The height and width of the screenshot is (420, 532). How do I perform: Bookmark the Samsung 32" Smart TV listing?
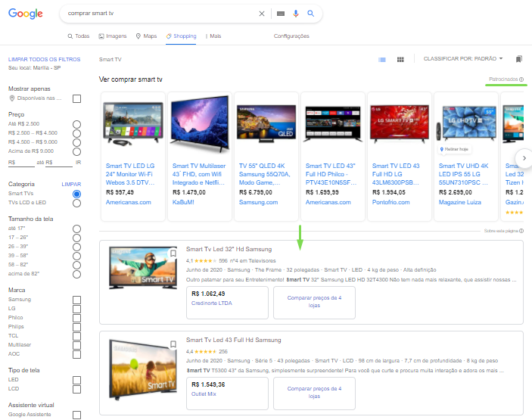point(173,254)
